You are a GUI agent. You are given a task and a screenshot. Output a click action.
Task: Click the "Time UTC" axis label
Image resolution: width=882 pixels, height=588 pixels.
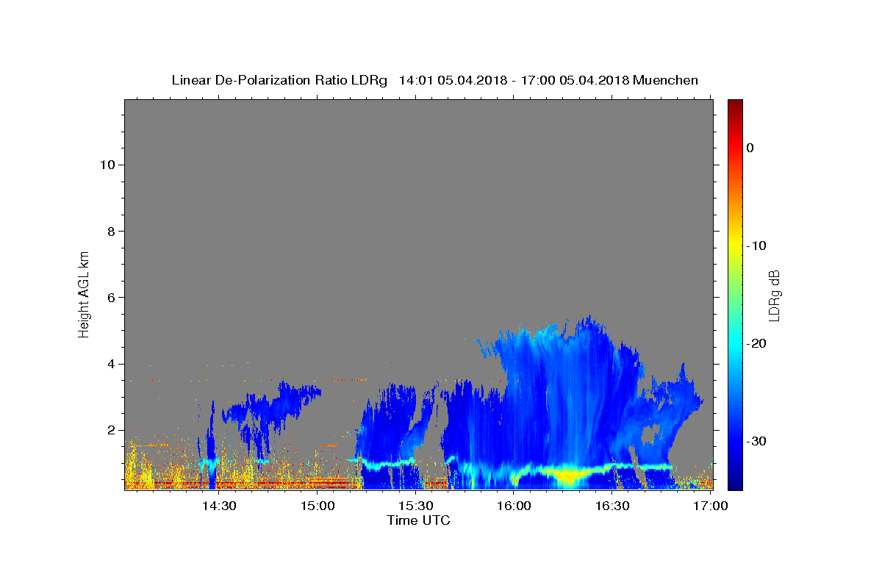pos(418,520)
